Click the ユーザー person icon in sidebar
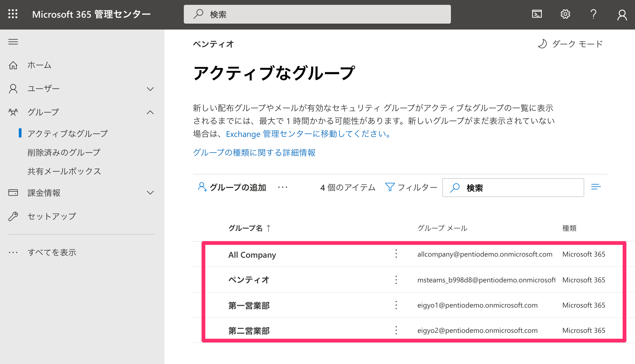 click(13, 89)
